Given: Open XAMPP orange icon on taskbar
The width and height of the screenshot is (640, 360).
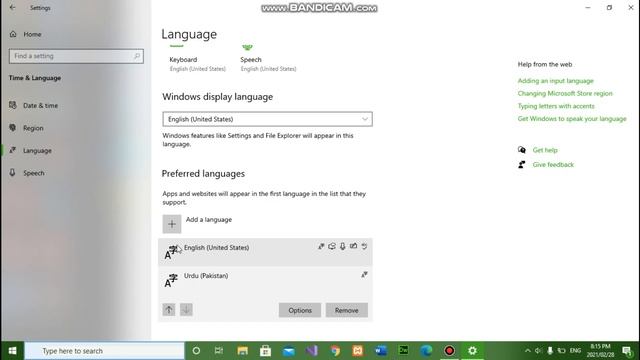Looking at the screenshot, I should tap(358, 351).
